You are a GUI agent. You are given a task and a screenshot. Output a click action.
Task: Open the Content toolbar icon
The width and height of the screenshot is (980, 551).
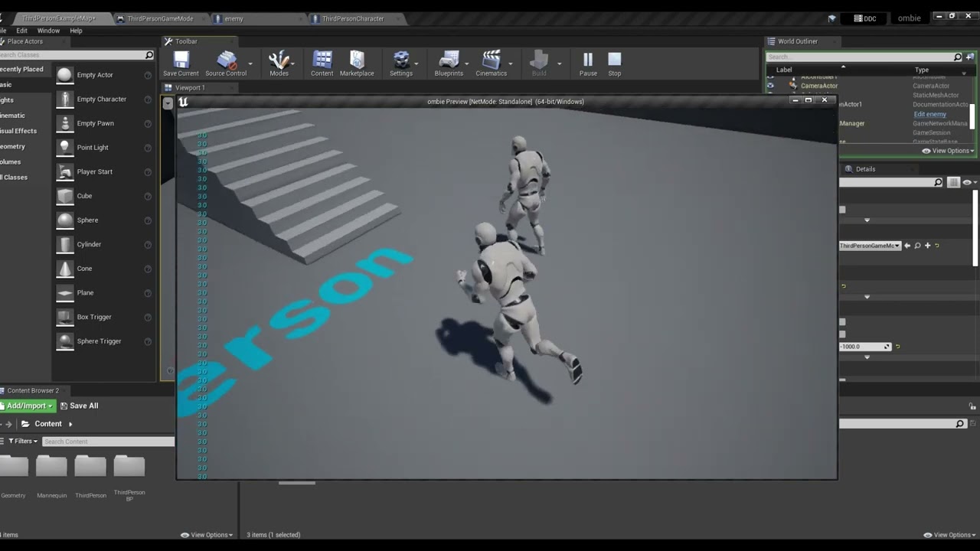pyautogui.click(x=322, y=60)
